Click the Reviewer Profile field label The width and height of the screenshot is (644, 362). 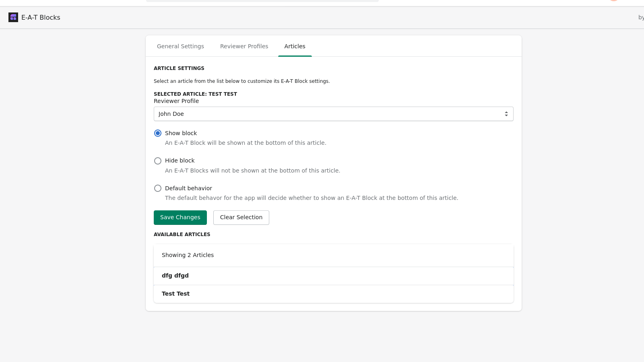point(176,101)
